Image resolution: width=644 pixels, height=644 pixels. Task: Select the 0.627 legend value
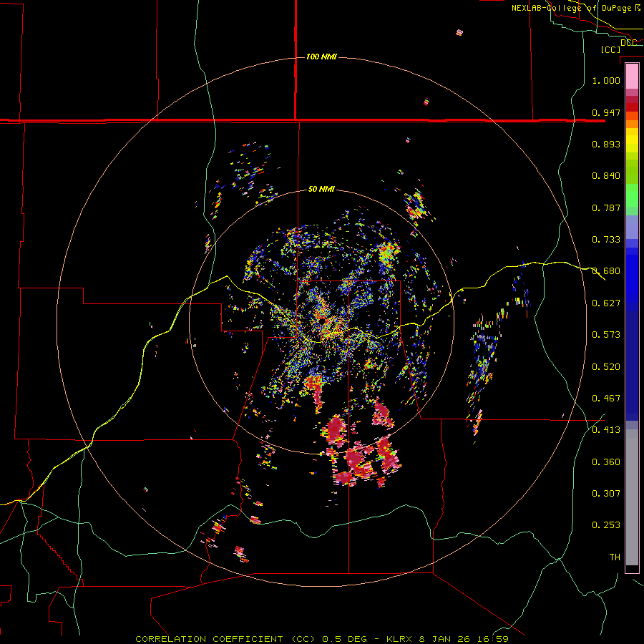606,303
